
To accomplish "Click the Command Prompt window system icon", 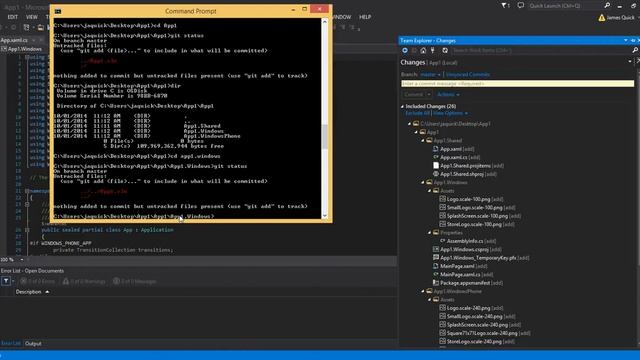I will pyautogui.click(x=58, y=11).
